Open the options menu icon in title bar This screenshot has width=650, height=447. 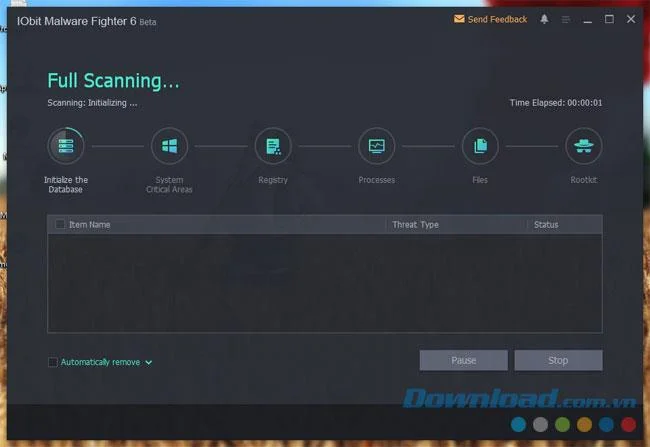tap(566, 19)
